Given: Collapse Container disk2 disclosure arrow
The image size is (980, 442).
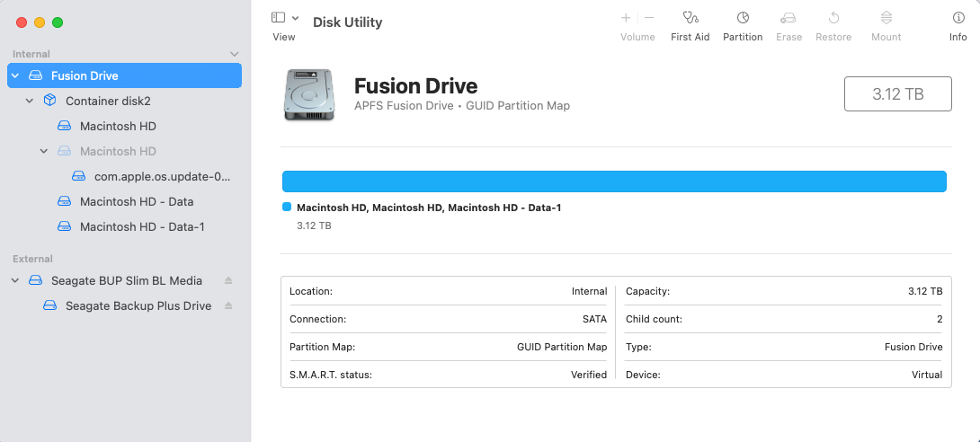Looking at the screenshot, I should [30, 101].
